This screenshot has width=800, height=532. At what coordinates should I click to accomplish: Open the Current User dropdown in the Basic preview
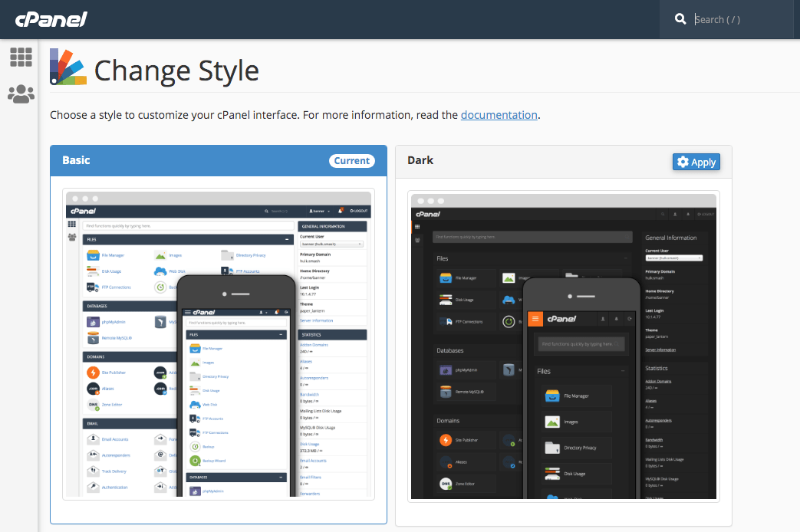[x=331, y=245]
